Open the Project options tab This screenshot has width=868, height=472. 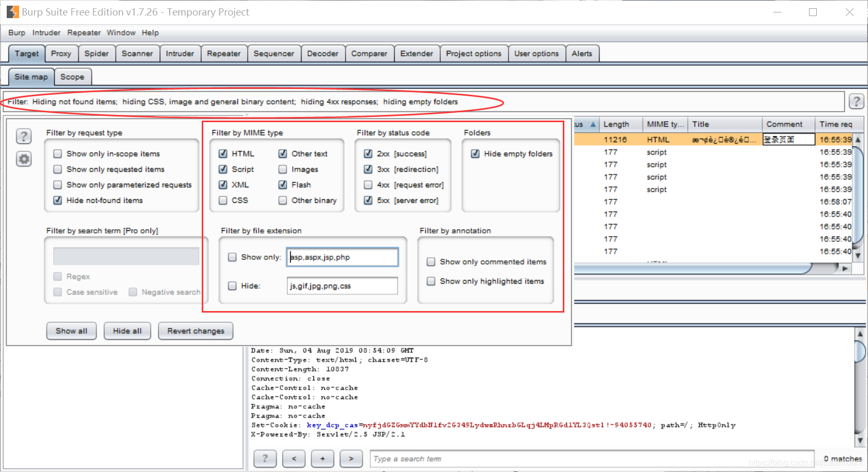[474, 53]
